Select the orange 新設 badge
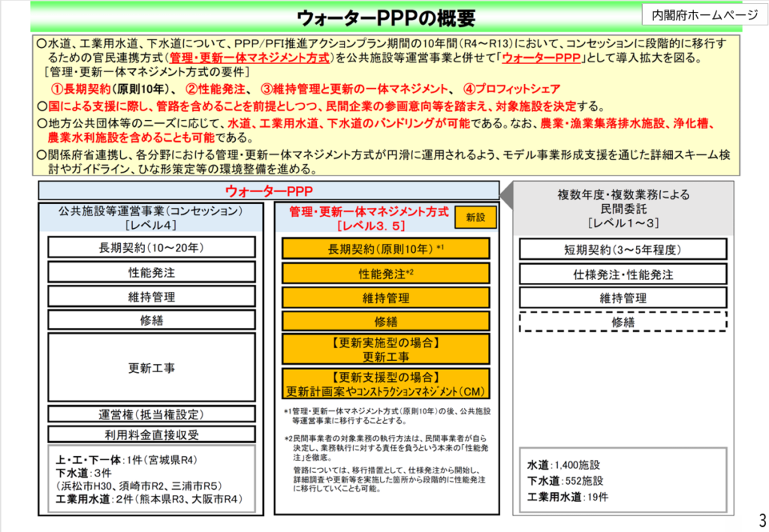Screen dimensions: 769x532 [x=475, y=218]
